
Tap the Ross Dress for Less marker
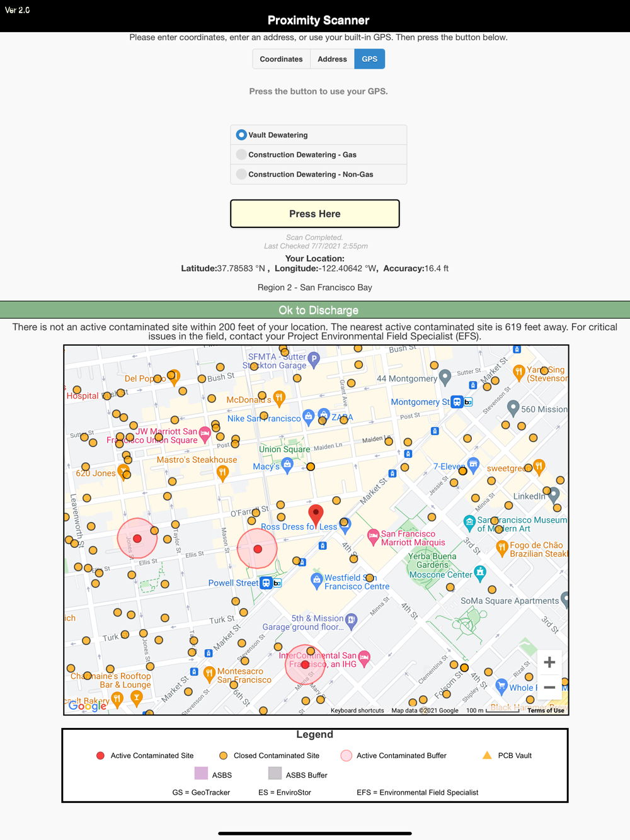(x=345, y=525)
